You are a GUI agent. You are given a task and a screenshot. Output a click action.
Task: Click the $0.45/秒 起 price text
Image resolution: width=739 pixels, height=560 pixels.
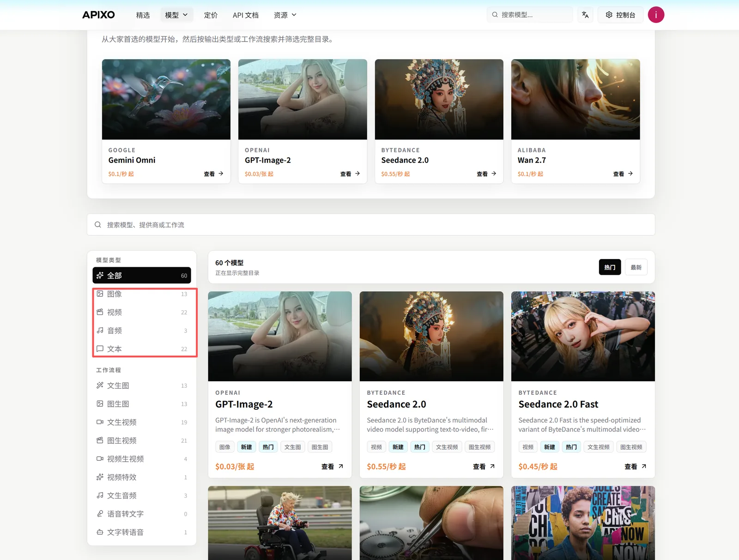click(538, 467)
